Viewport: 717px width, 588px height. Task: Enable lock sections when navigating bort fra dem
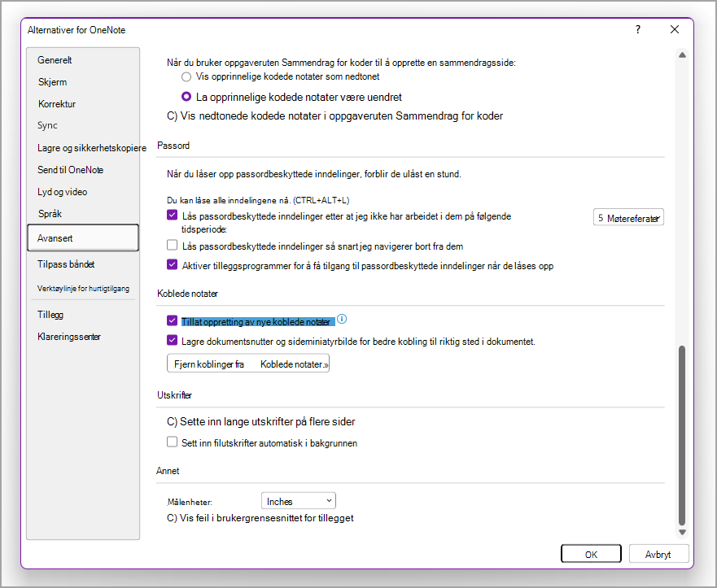coord(172,246)
